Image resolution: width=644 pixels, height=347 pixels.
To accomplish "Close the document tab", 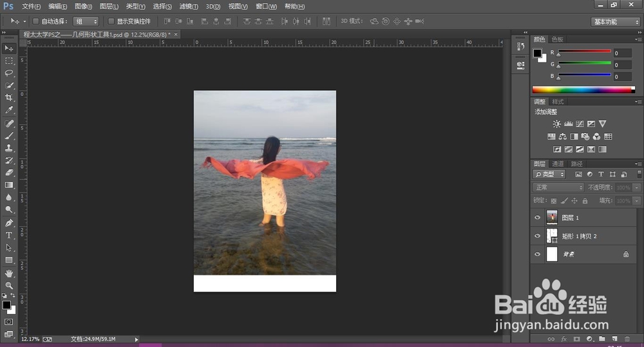I will (x=176, y=35).
